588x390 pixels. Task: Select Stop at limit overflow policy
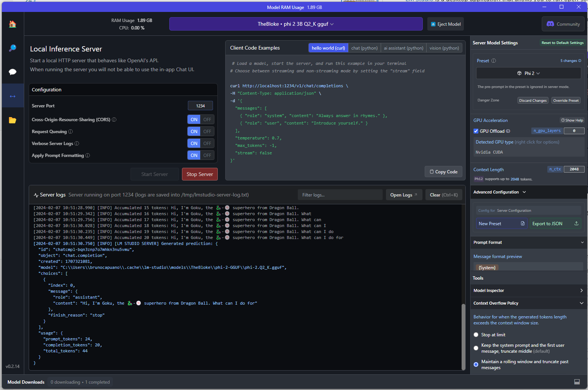pos(476,335)
